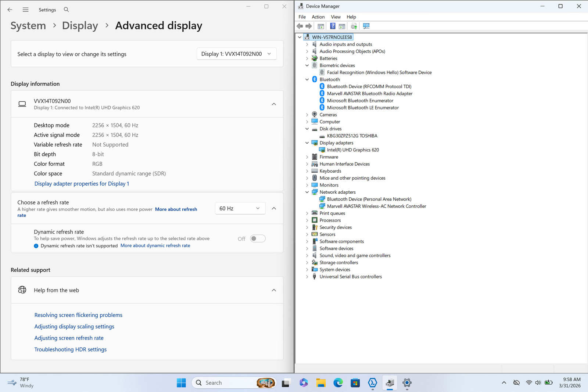Screen dimensions: 588x392
Task: Expand the Universal Serial Bus controllers node
Action: 307,277
